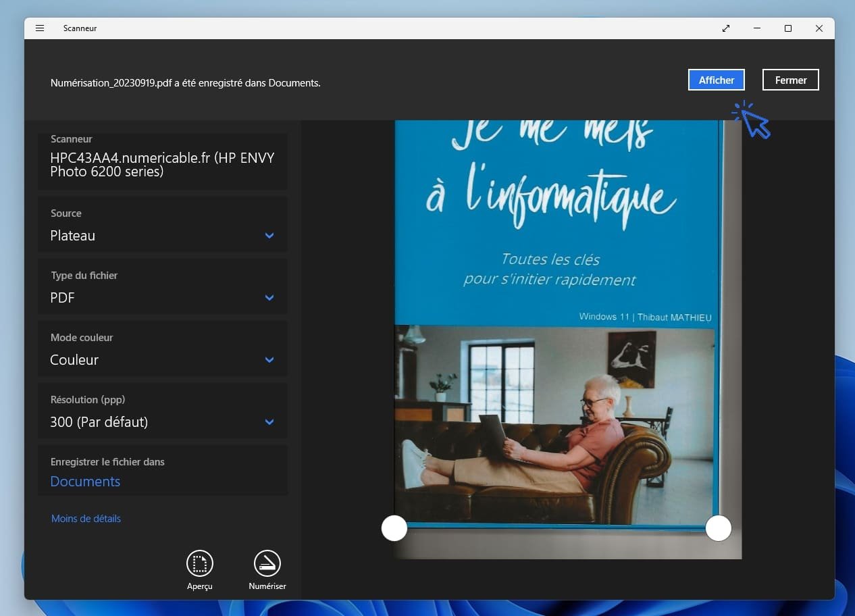Open the Type du fichier dropdown showing PDF
This screenshot has height=616, width=855.
point(163,288)
